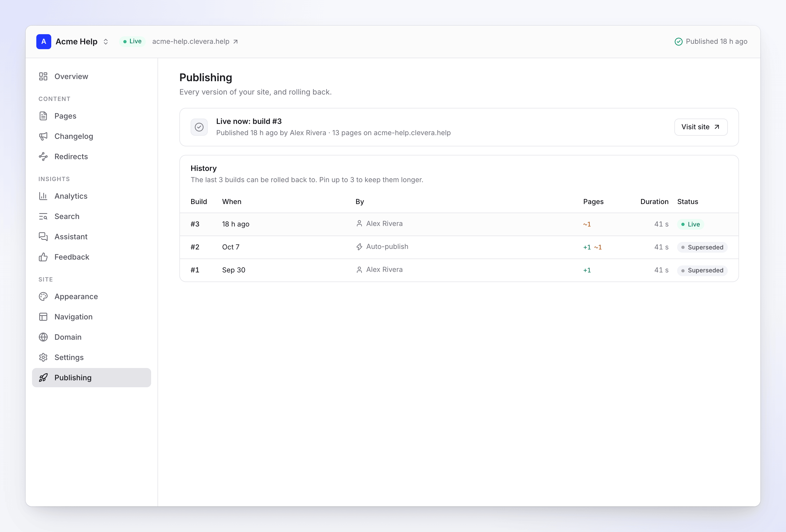Open the Overview dashboard icon

[43, 76]
